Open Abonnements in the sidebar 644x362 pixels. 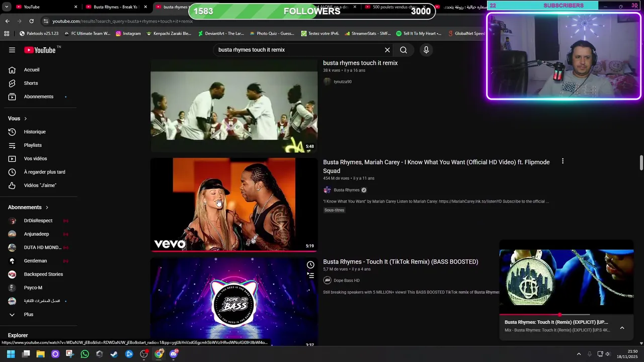pos(38,97)
